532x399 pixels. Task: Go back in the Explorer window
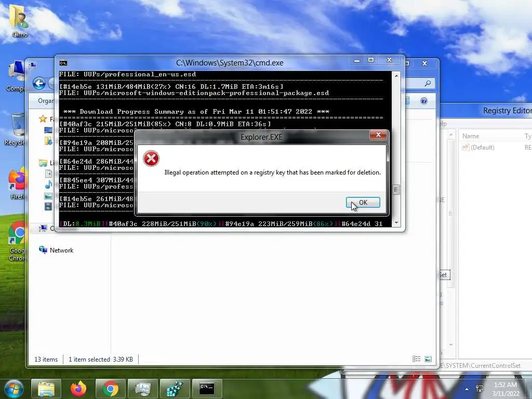tap(39, 84)
